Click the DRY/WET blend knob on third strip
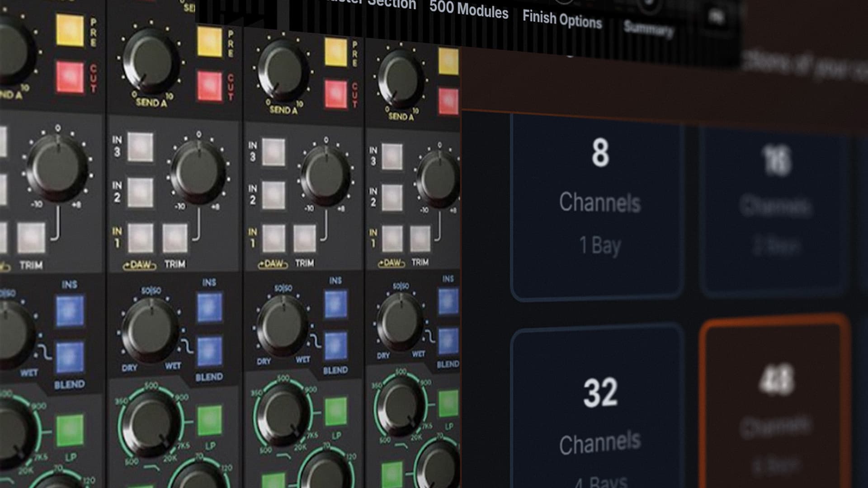Image resolution: width=868 pixels, height=488 pixels. coord(283,324)
